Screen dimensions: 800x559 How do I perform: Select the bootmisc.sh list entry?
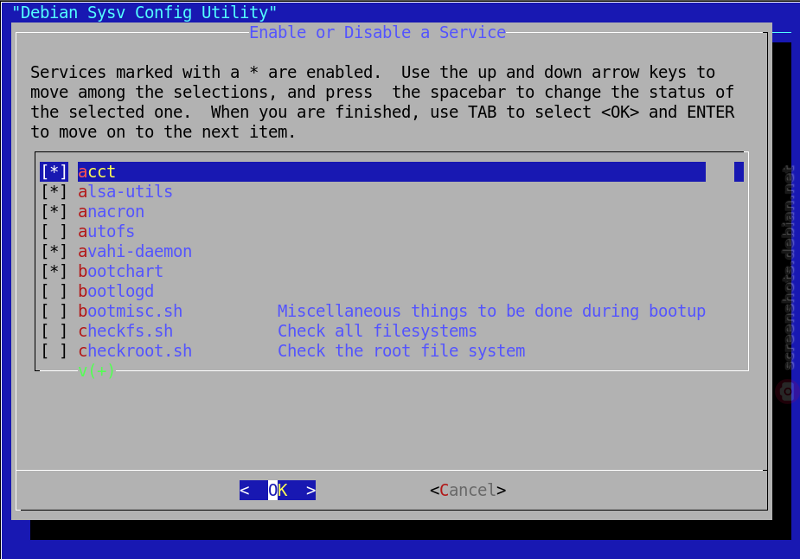(130, 311)
